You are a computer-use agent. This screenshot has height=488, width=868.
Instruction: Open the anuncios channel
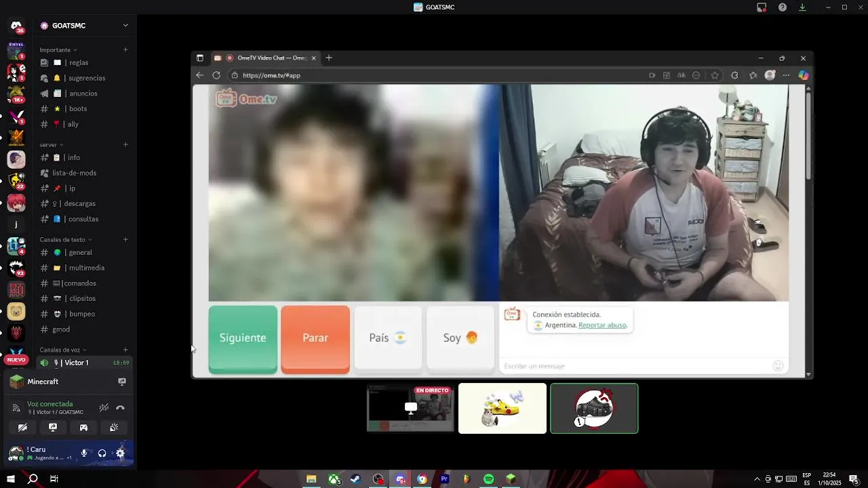[85, 94]
